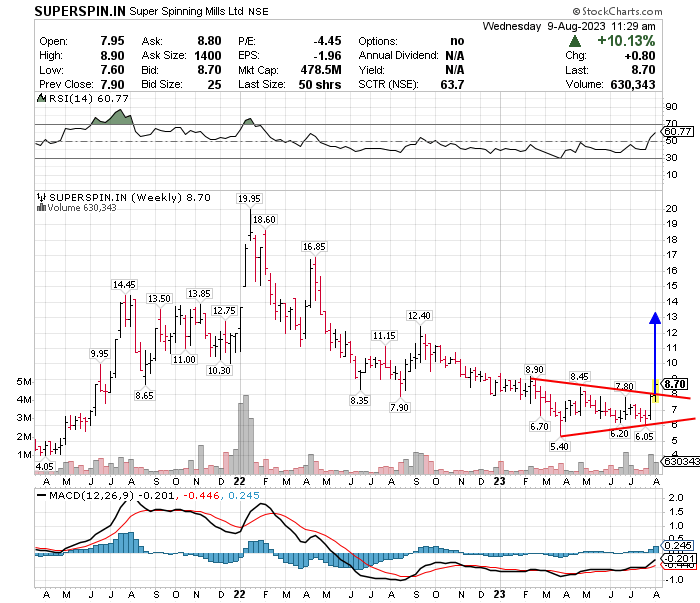Viewport: 700px width, 603px height.
Task: Click the 60.77 RSI value tag on right axis
Action: 678,131
